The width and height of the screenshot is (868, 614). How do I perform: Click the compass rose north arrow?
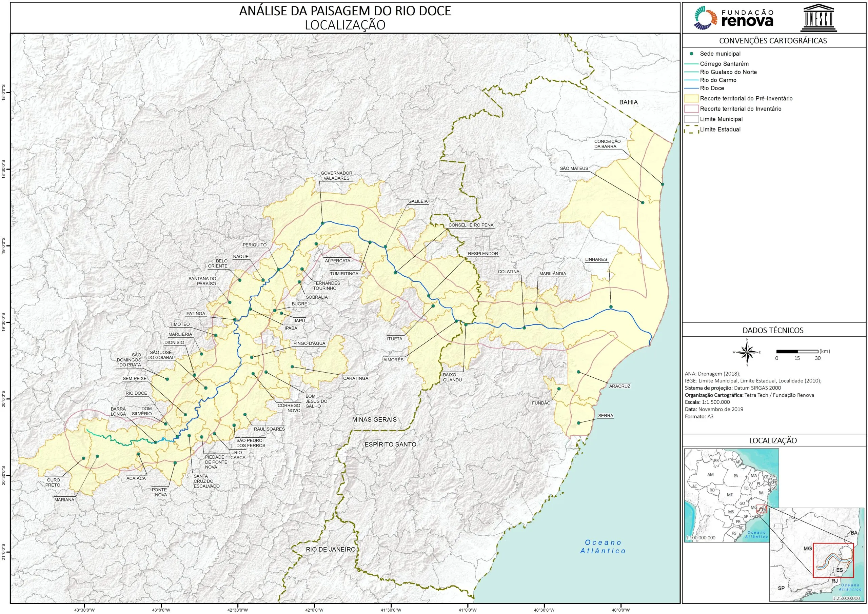click(747, 352)
